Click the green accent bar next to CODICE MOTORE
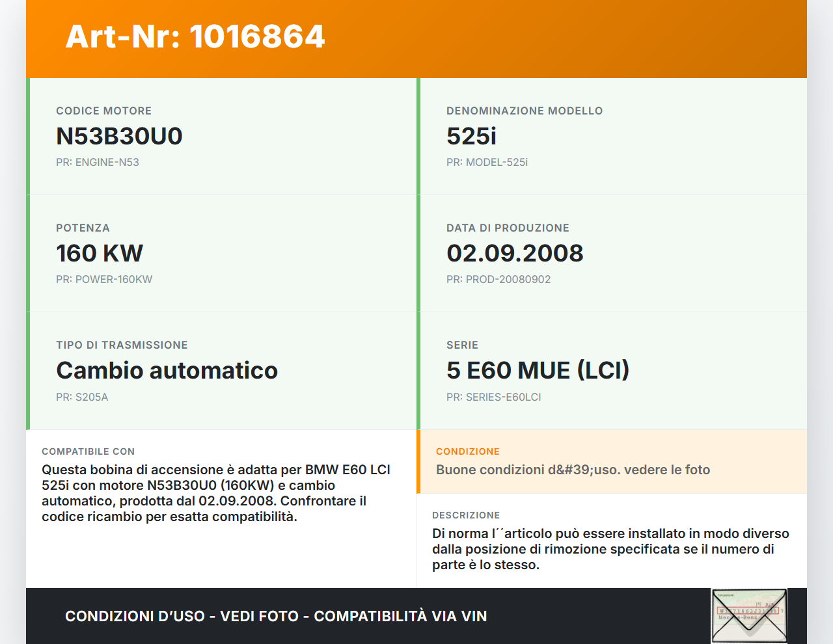The height and width of the screenshot is (644, 833). pyautogui.click(x=27, y=136)
